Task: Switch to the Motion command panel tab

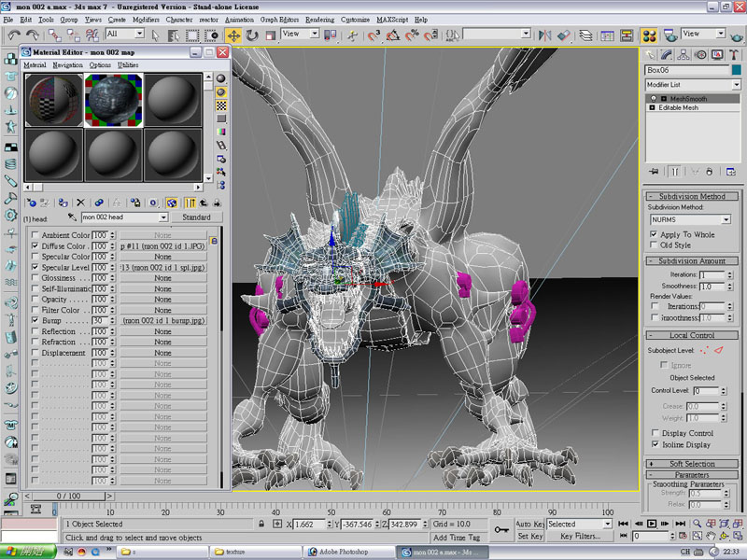Action: pos(700,55)
